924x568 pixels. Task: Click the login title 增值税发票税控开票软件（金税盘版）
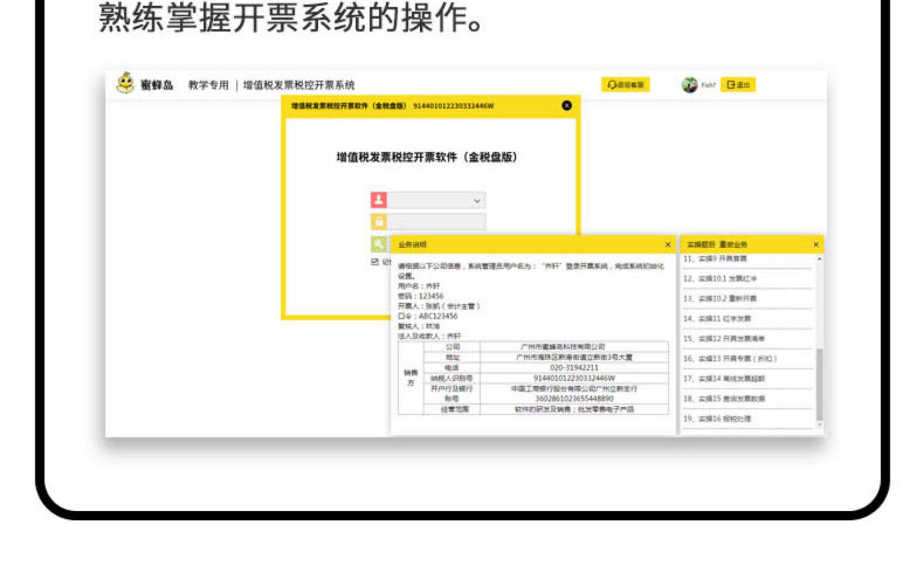pos(428,157)
